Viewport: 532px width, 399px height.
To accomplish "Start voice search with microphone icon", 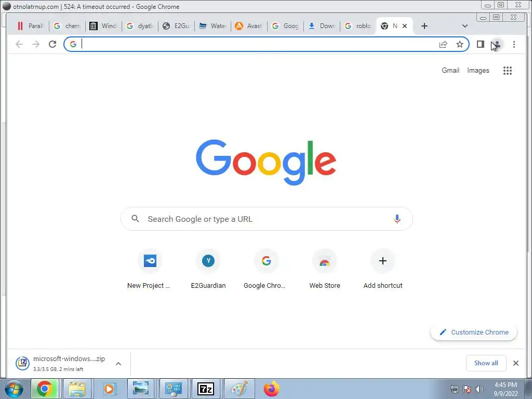I will (x=397, y=219).
